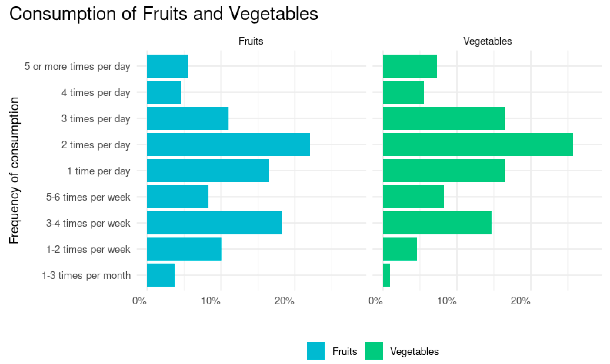Click the Vegetables bar for 5-6 times per week
The width and height of the screenshot is (610, 364).
413,197
